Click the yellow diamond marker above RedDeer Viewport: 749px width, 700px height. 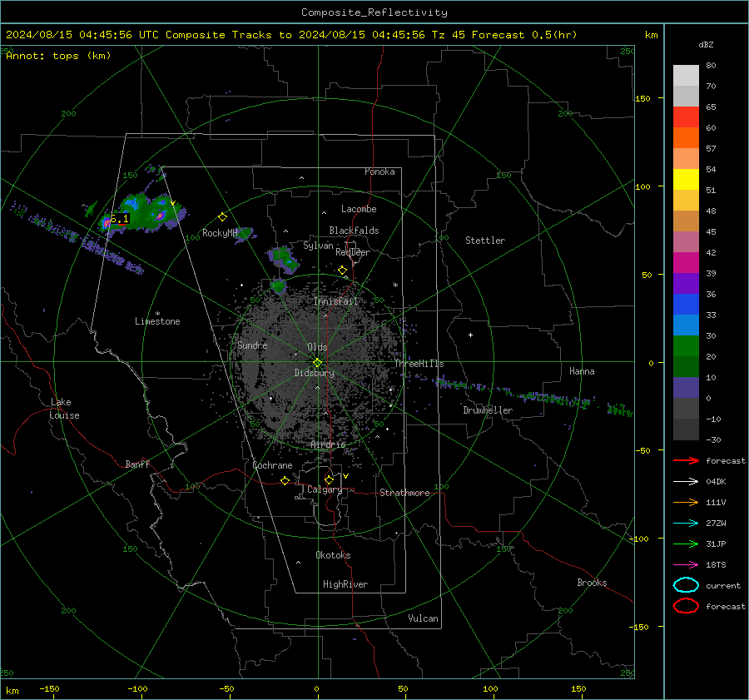[342, 271]
